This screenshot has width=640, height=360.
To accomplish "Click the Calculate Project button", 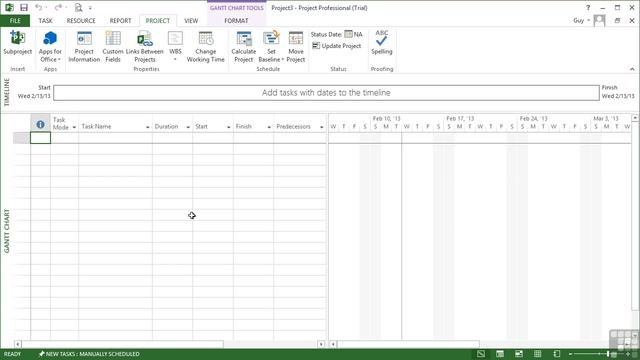I will coord(244,47).
